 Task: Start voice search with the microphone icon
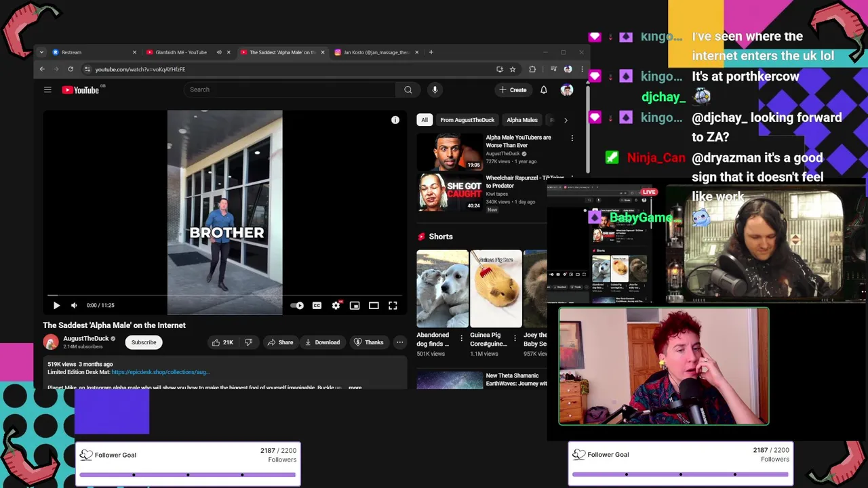435,89
